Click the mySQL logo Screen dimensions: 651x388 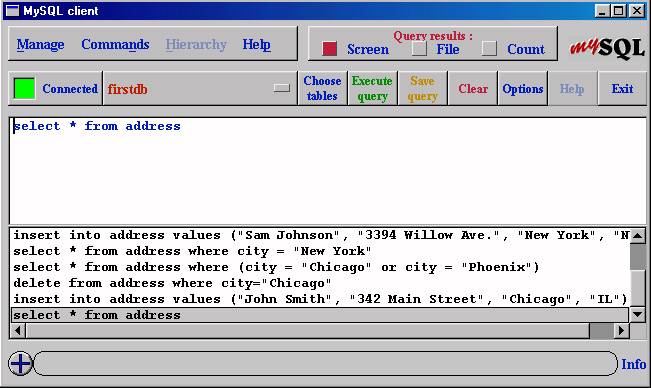(607, 48)
